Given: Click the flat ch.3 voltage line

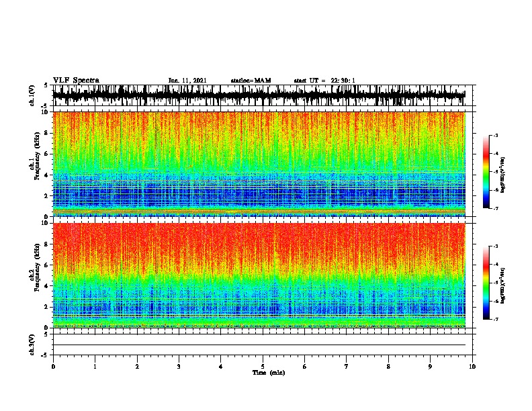Looking at the screenshot, I should pyautogui.click(x=259, y=345).
